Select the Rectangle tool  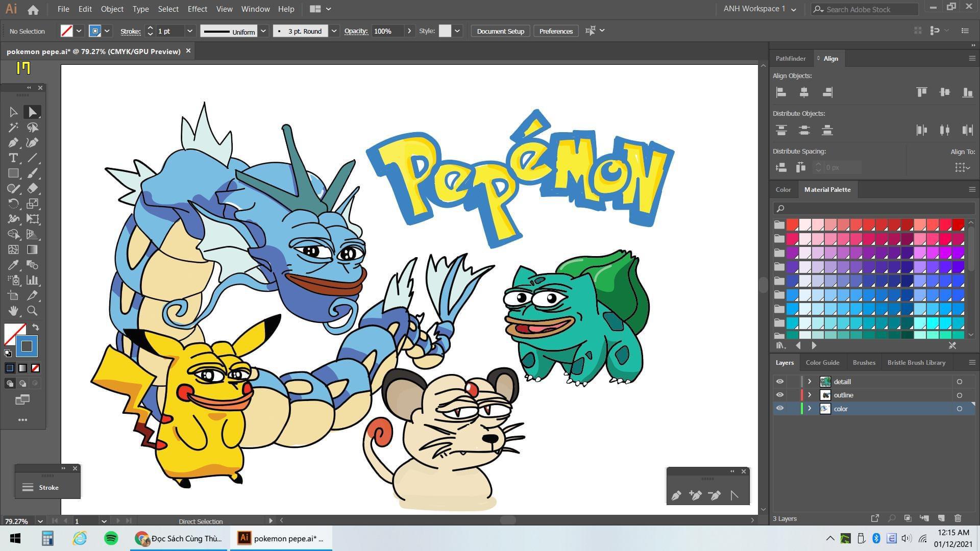13,173
